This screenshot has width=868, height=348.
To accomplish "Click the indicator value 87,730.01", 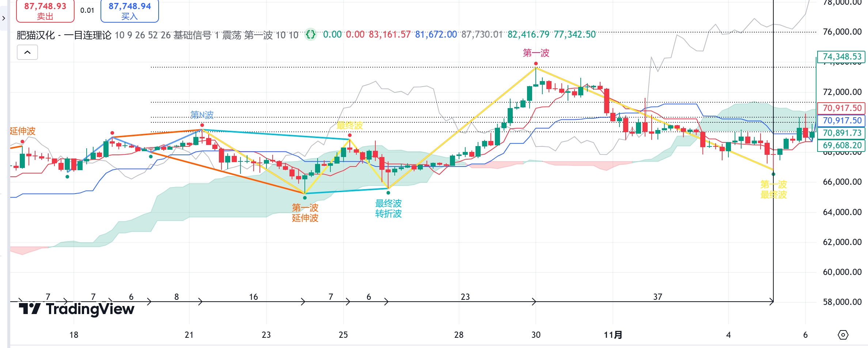I will pyautogui.click(x=482, y=35).
